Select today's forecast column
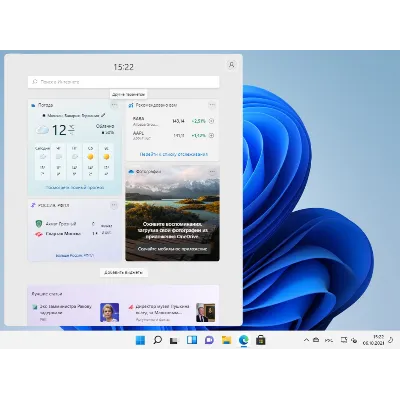Viewport: 400px width, 400px height. coord(42,162)
